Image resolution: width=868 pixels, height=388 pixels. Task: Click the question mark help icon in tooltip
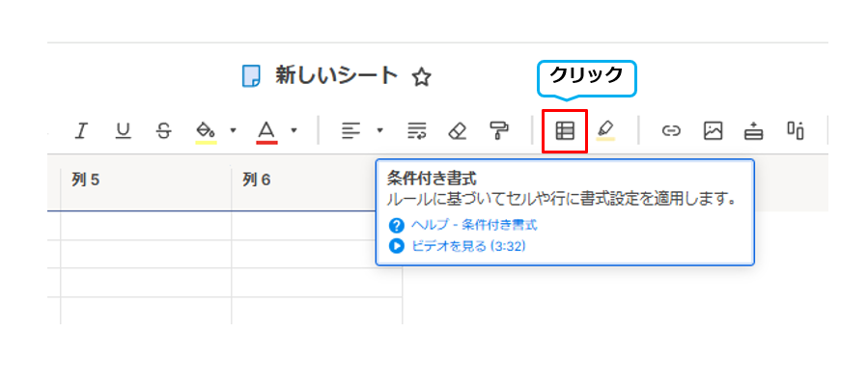click(397, 225)
